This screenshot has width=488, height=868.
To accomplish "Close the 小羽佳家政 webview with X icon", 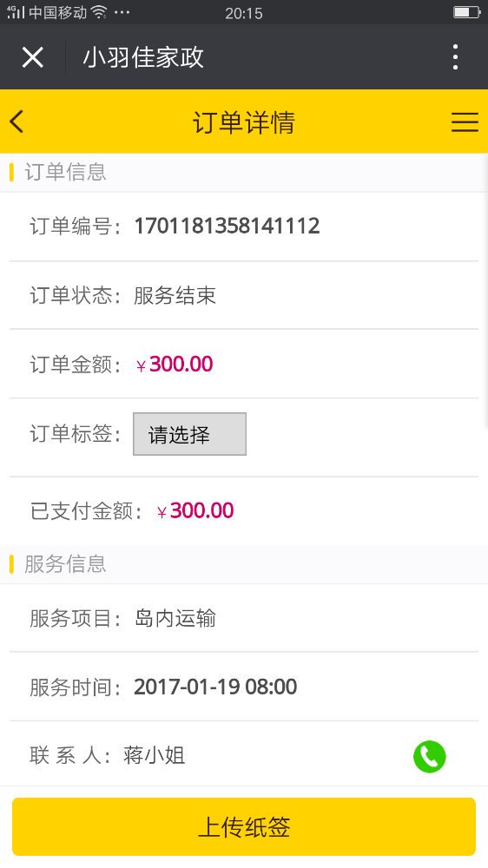I will (x=33, y=57).
